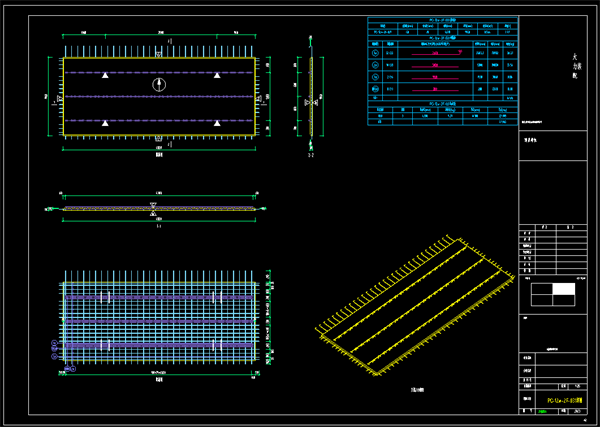Click the circled arrow direction symbol in plan view
This screenshot has width=600, height=427.
[159, 85]
